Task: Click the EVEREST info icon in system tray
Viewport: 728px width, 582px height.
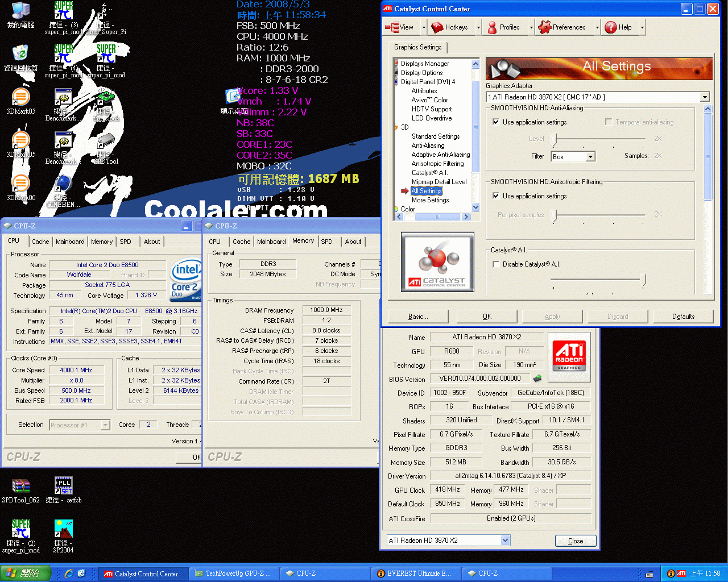Action: point(671,573)
